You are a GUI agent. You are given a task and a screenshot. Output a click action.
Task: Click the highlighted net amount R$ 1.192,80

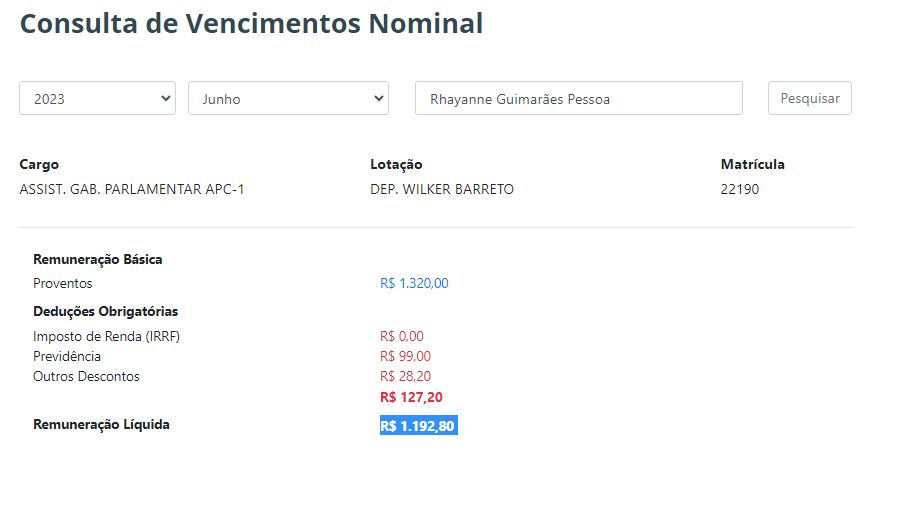point(418,426)
